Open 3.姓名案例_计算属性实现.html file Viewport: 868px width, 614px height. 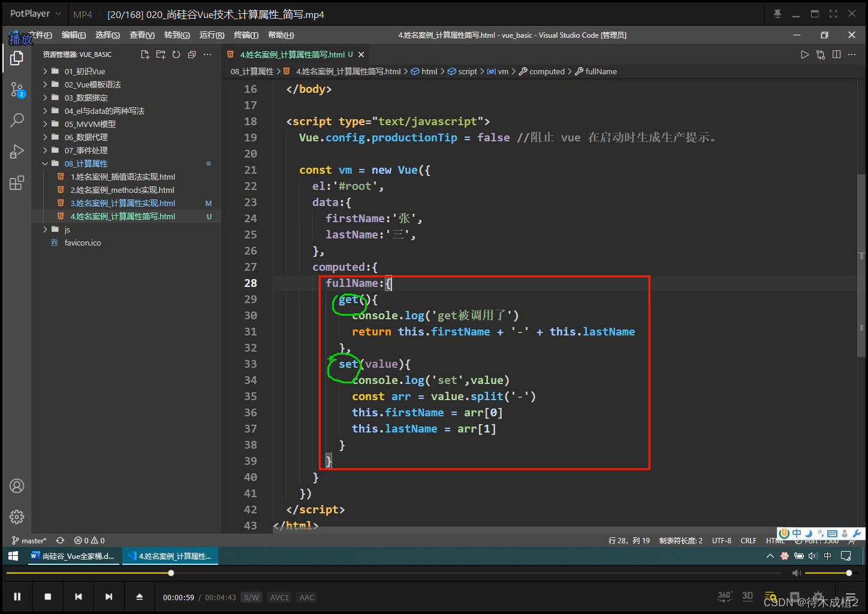coord(123,203)
